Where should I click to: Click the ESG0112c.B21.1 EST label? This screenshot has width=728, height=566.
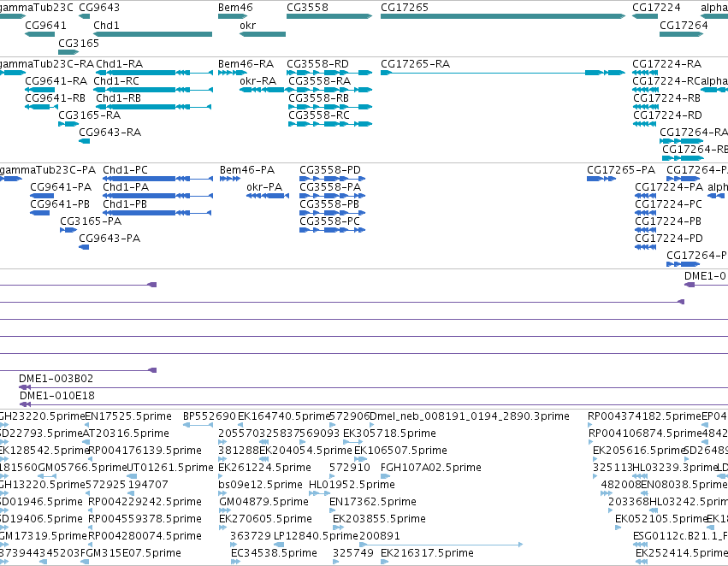tap(680, 536)
